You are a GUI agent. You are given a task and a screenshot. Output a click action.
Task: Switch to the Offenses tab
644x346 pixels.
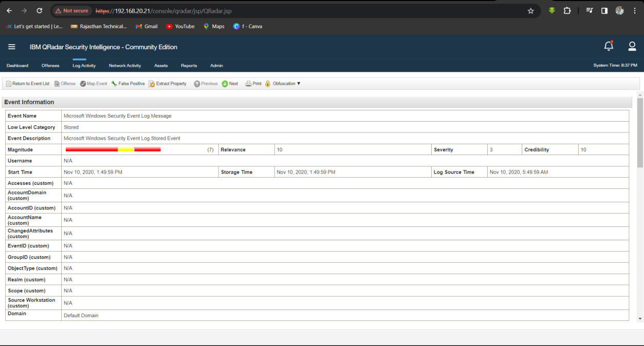tap(50, 66)
